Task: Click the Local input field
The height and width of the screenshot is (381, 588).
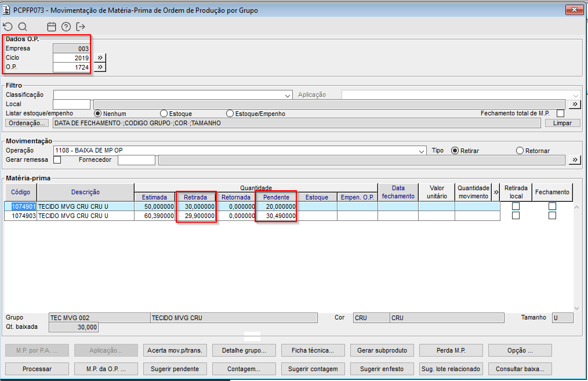Action: click(x=72, y=104)
